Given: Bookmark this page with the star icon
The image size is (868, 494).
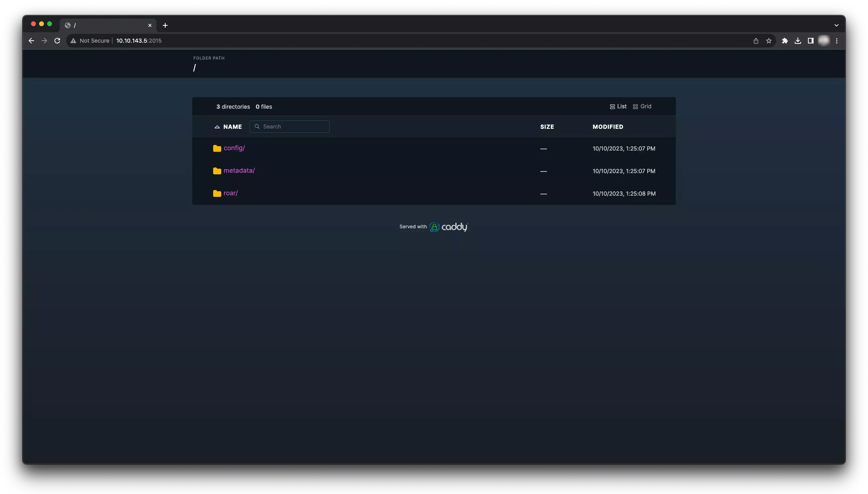Looking at the screenshot, I should point(769,41).
